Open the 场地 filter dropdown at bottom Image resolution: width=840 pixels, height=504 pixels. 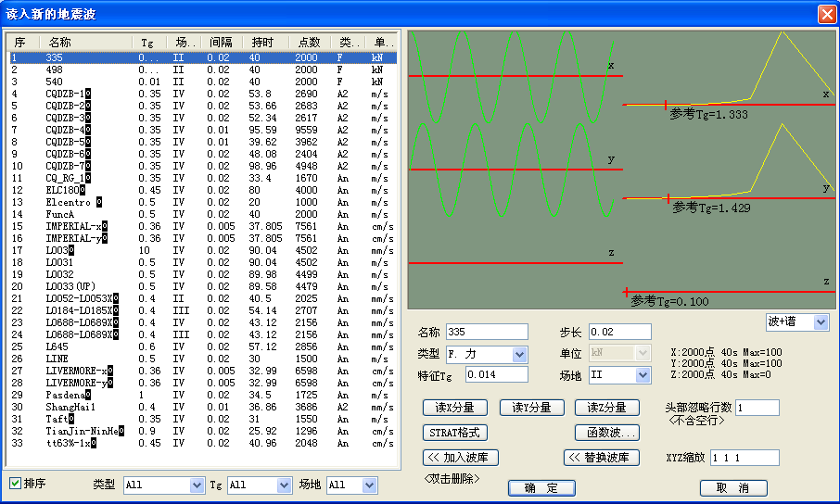pyautogui.click(x=352, y=485)
